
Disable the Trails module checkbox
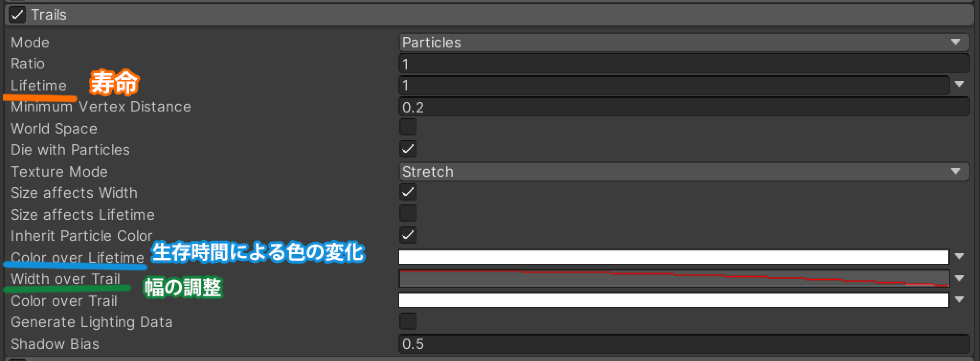[x=17, y=15]
